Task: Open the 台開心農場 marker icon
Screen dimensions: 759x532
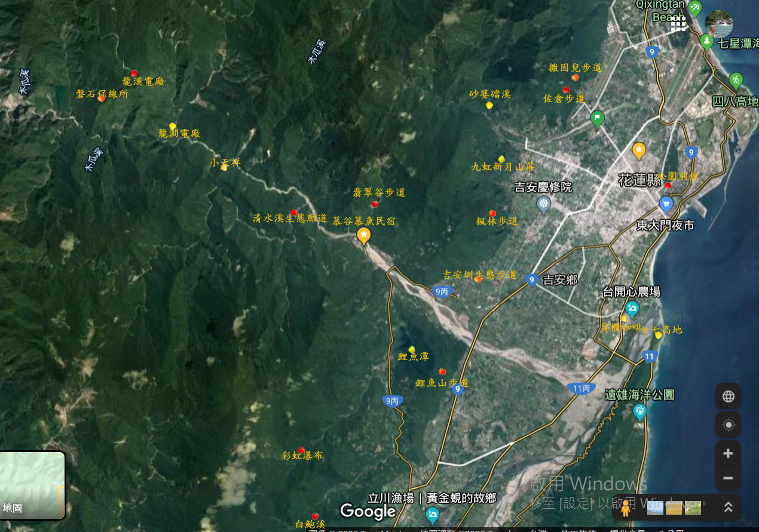Action: [632, 309]
